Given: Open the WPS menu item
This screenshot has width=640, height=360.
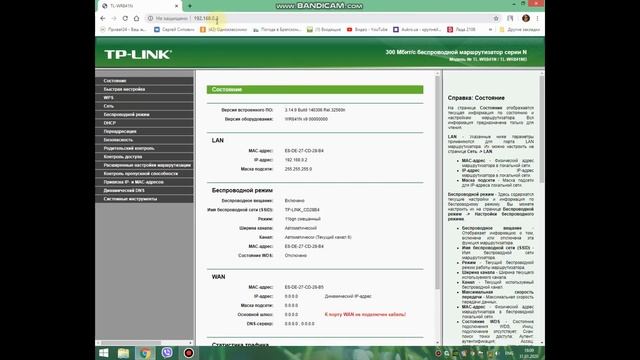Looking at the screenshot, I should (144, 98).
